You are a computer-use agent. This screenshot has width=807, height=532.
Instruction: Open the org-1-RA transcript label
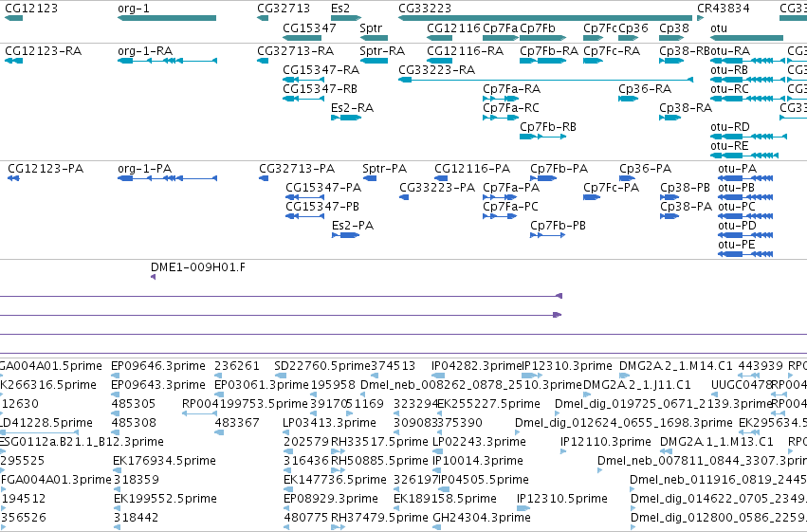145,51
